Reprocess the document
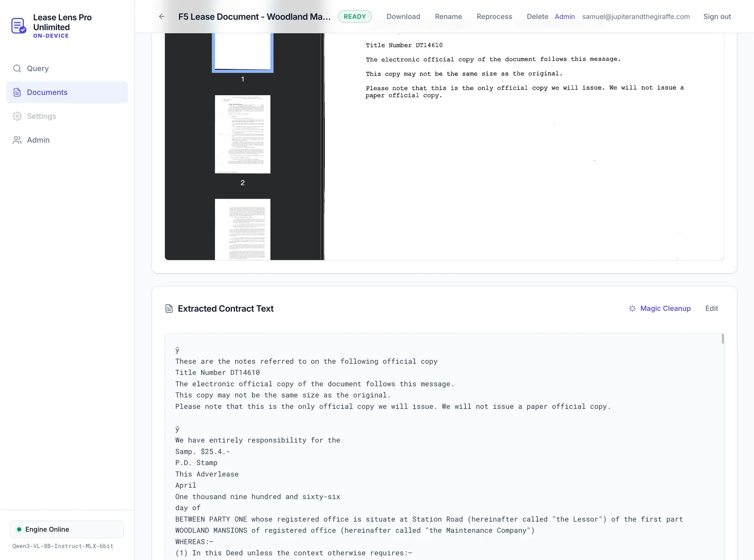 (x=494, y=17)
